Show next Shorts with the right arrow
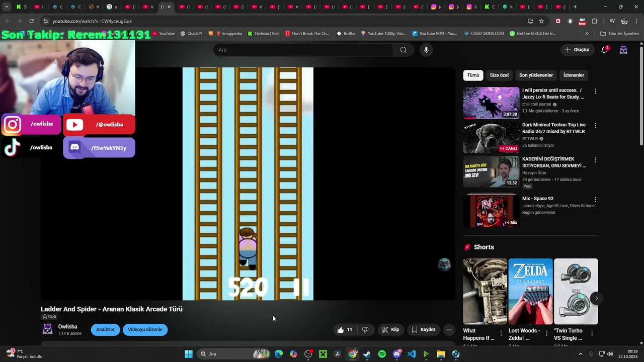The width and height of the screenshot is (644, 362). click(596, 299)
